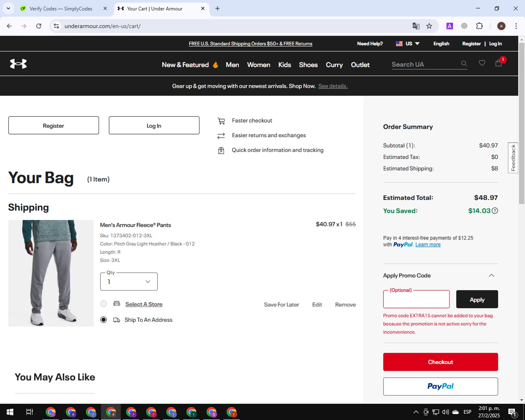
Task: Click Need Help? in top bar
Action: pyautogui.click(x=370, y=44)
